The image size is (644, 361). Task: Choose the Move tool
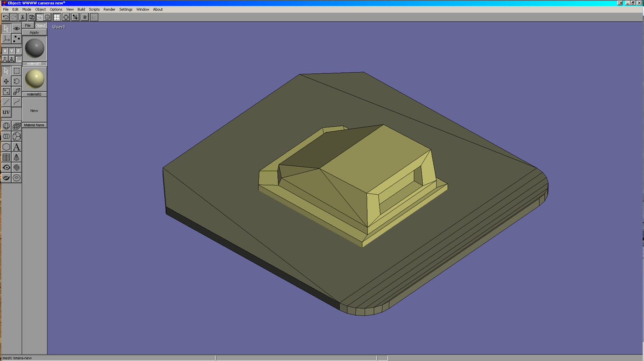(x=6, y=82)
